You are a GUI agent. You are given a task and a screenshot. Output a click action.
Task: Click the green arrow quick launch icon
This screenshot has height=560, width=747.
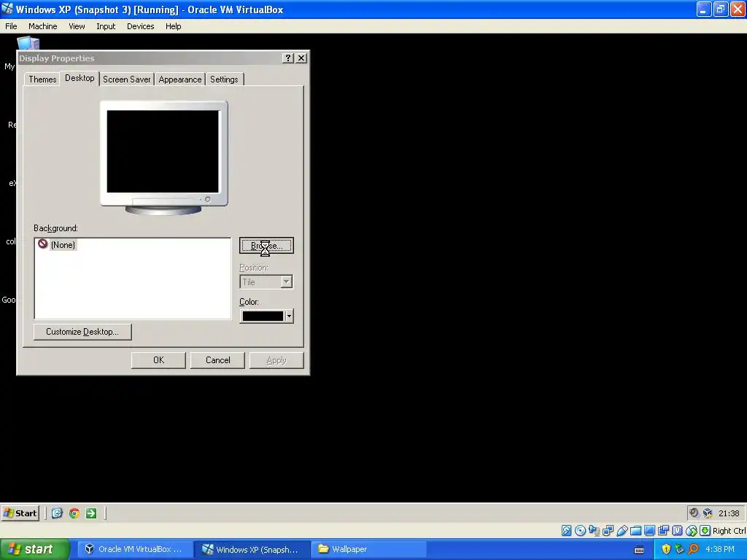[91, 513]
